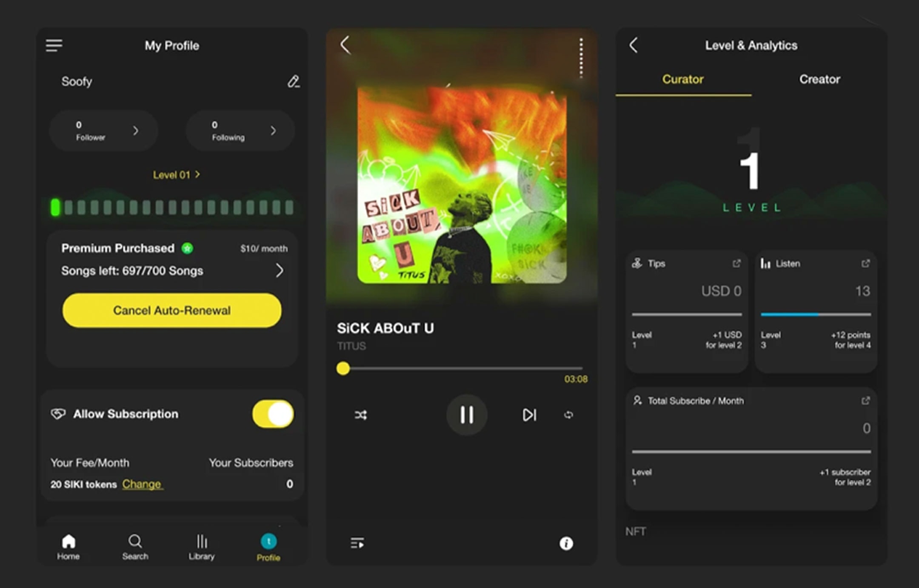Screen dimensions: 919x588
Task: Switch to the Creator tab
Action: point(819,80)
